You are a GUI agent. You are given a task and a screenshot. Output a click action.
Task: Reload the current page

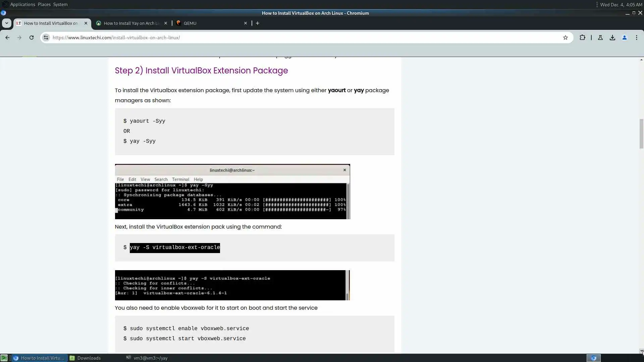pyautogui.click(x=32, y=38)
